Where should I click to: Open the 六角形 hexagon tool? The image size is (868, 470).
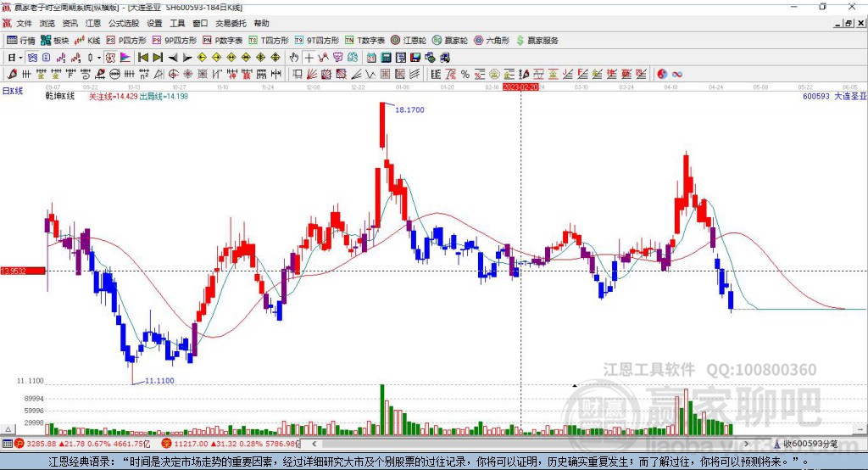coord(492,41)
